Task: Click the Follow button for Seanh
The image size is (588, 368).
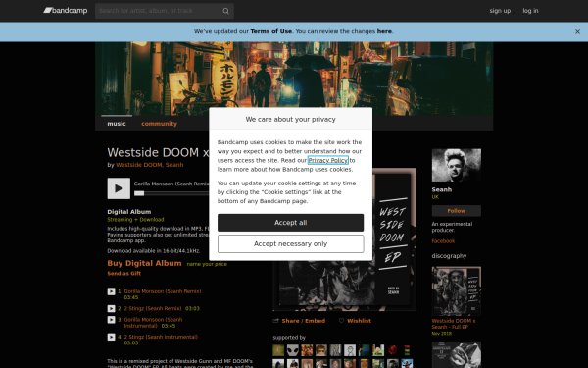Action: [457, 211]
